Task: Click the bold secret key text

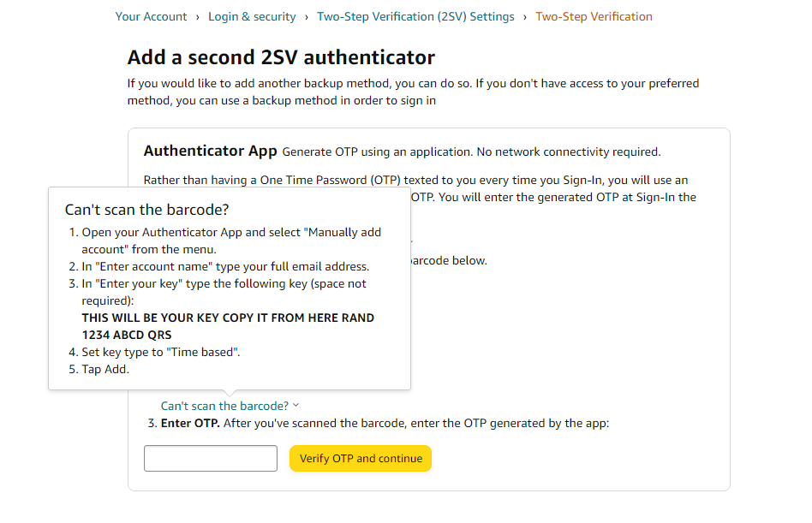Action: click(x=228, y=326)
